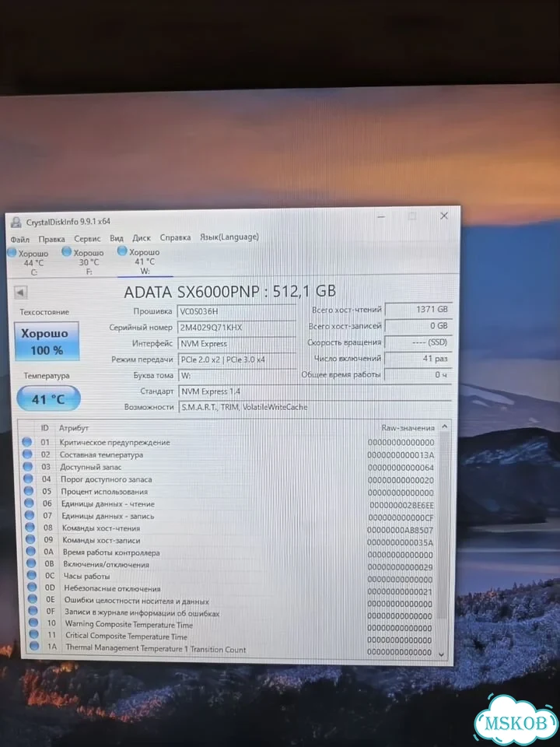Image resolution: width=560 pixels, height=747 pixels.
Task: Click the status circle for attribute 11
Action: (x=33, y=634)
